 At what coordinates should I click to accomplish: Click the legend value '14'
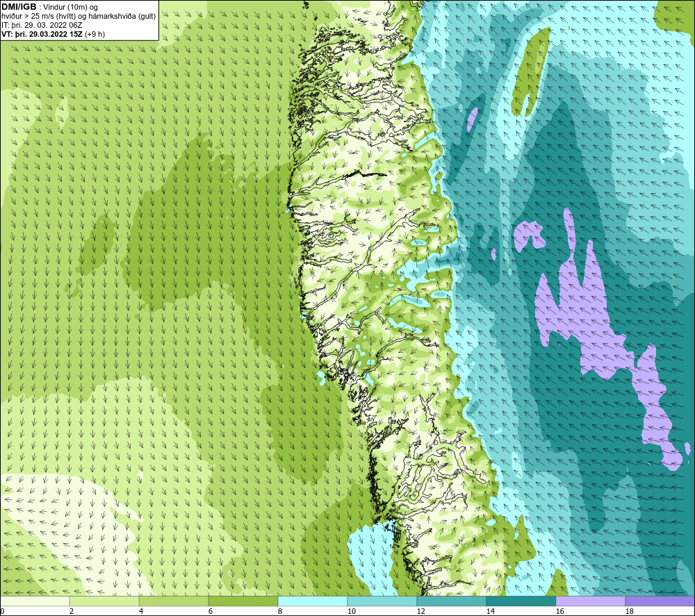point(490,611)
